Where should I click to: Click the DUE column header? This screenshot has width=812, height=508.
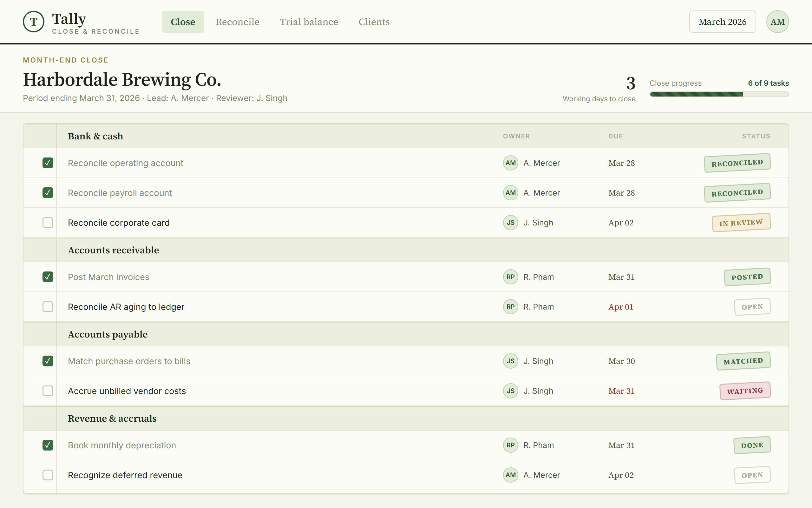(x=616, y=136)
